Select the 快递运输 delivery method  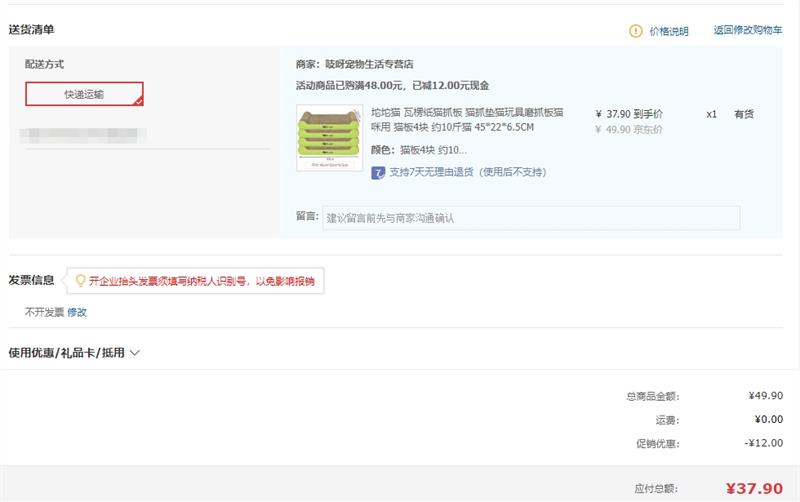coord(84,94)
